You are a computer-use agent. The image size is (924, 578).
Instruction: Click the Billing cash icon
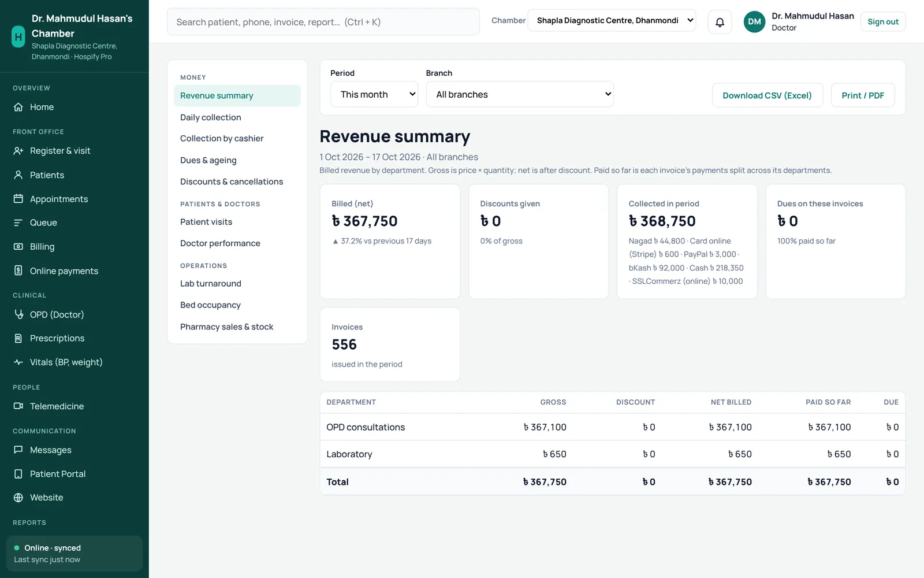pyautogui.click(x=18, y=247)
